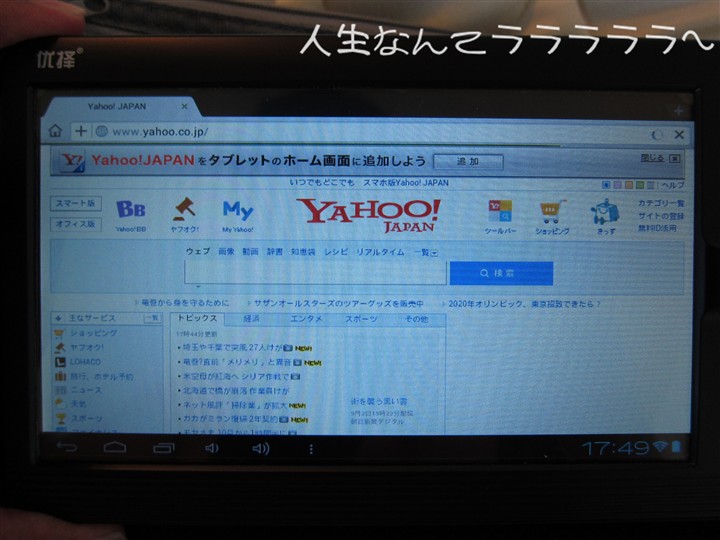This screenshot has height=540, width=720.
Task: Switch to the その他 news tab
Action: coord(416,319)
